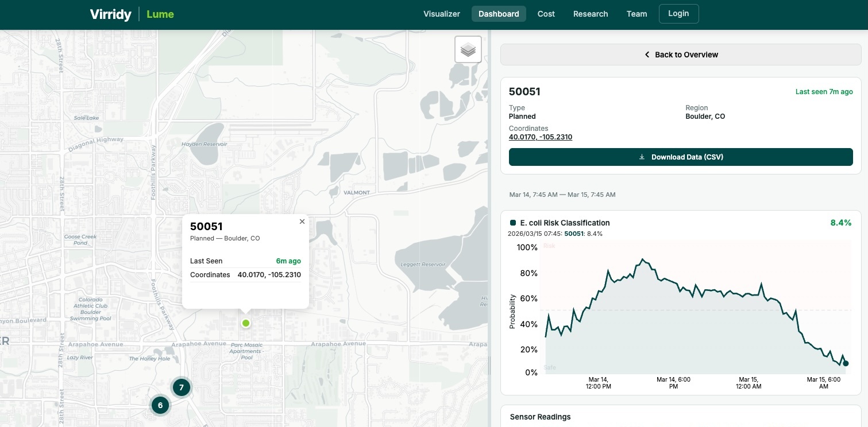868x427 pixels.
Task: Click Back to Overview
Action: coord(681,55)
